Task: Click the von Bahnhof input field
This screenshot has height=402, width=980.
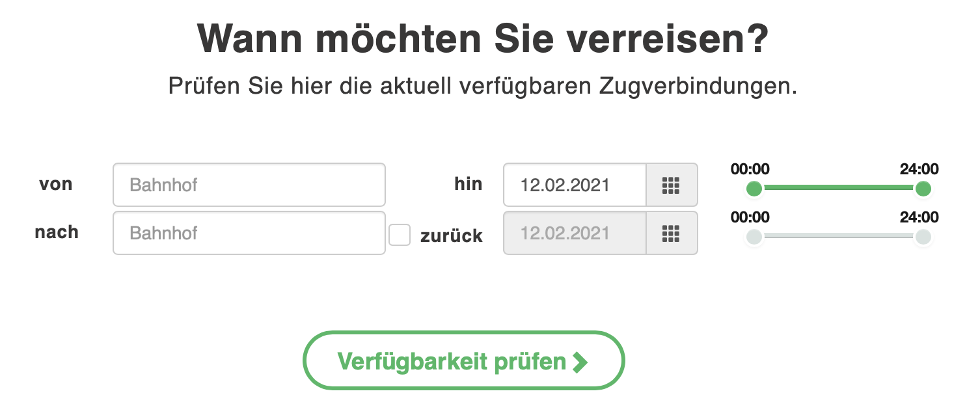Action: pos(249,185)
